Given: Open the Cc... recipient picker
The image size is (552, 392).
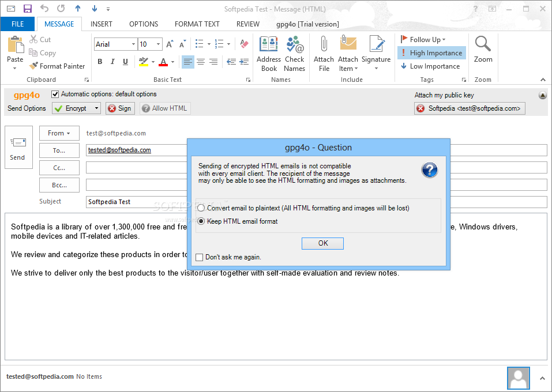Looking at the screenshot, I should tap(59, 168).
